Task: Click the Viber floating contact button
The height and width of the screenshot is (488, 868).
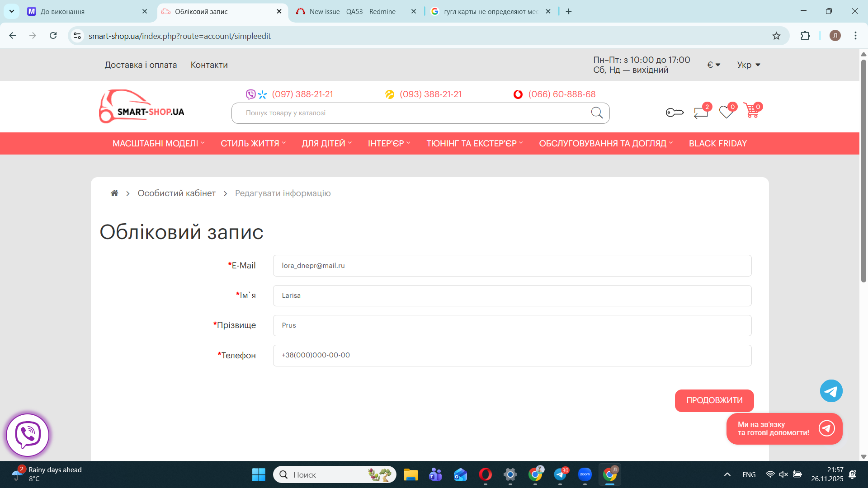Action: [x=28, y=435]
